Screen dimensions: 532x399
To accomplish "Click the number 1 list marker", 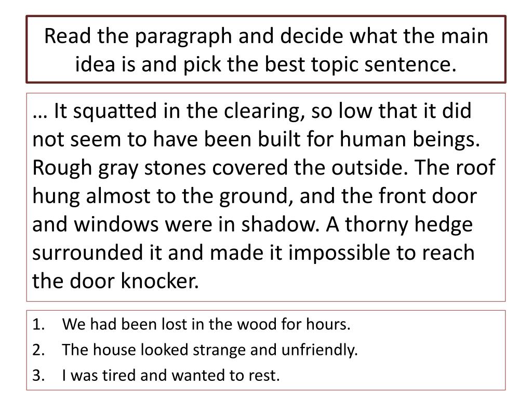I will coord(38,324).
